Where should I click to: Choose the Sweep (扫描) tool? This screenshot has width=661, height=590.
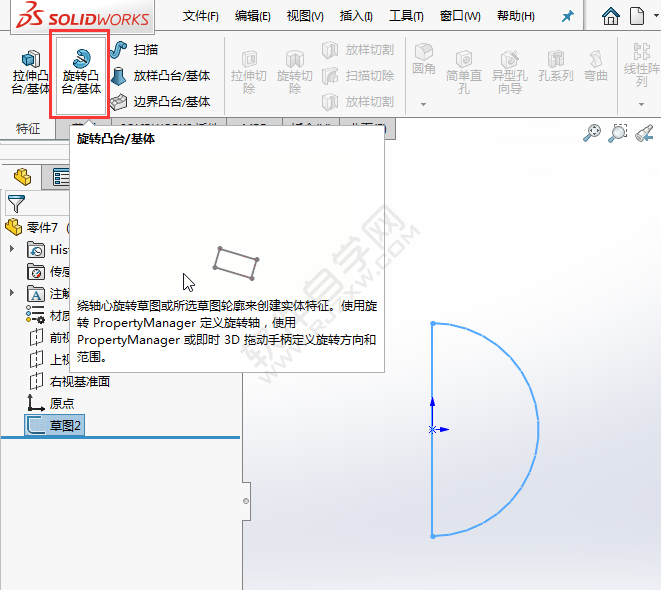pos(134,50)
